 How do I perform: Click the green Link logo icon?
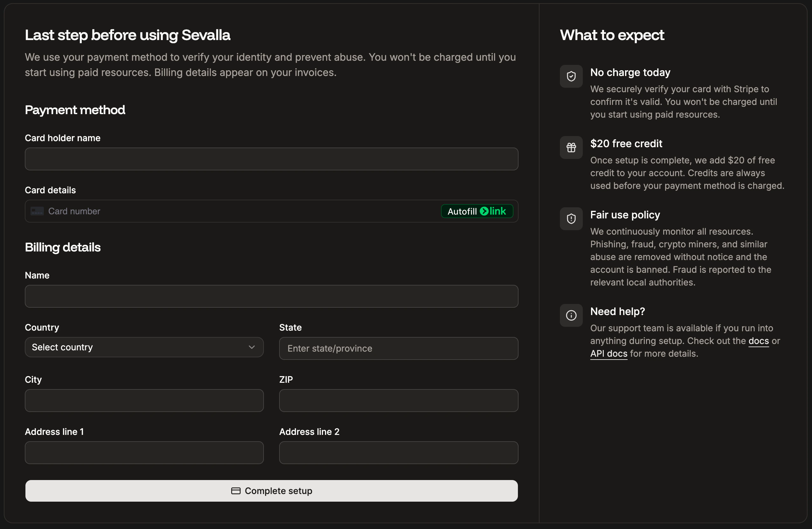tap(484, 211)
